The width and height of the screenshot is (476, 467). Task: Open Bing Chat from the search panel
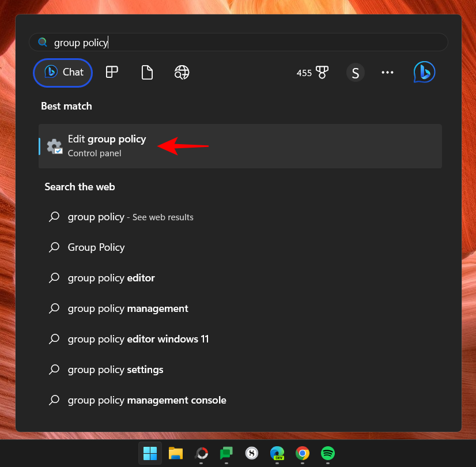click(62, 73)
